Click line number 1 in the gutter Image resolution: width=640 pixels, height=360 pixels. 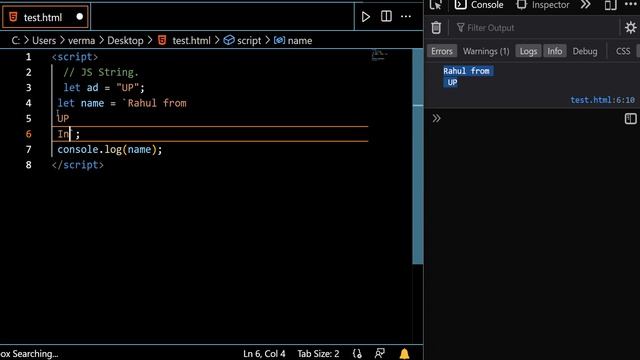tap(28, 57)
